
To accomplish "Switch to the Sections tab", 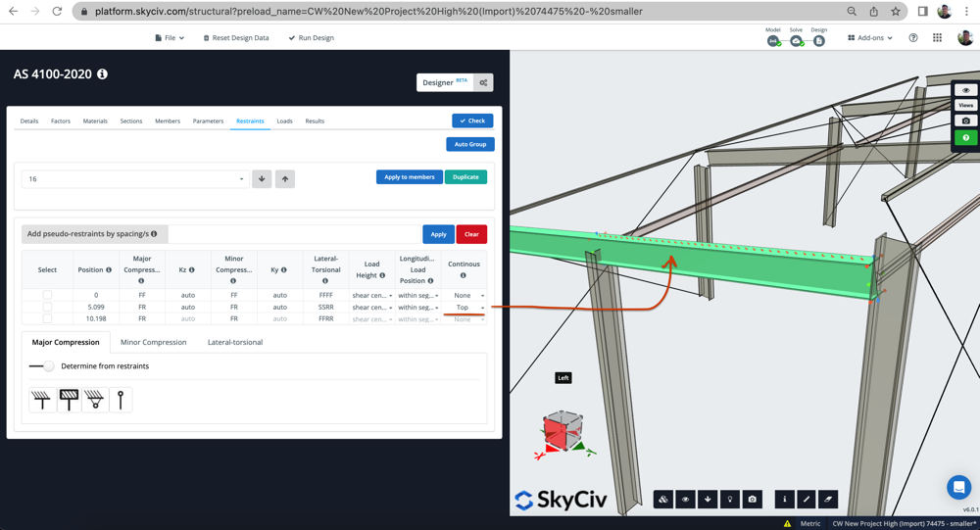I will [131, 120].
